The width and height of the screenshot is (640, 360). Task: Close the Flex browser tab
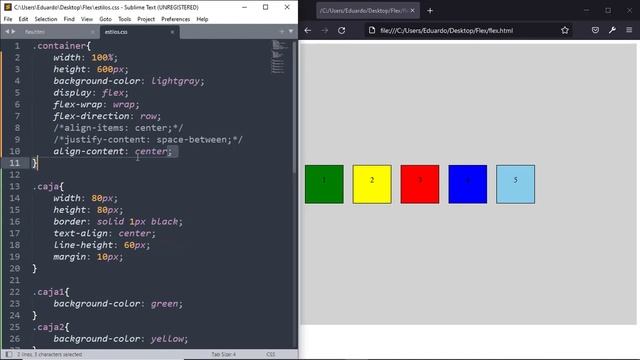coord(412,11)
